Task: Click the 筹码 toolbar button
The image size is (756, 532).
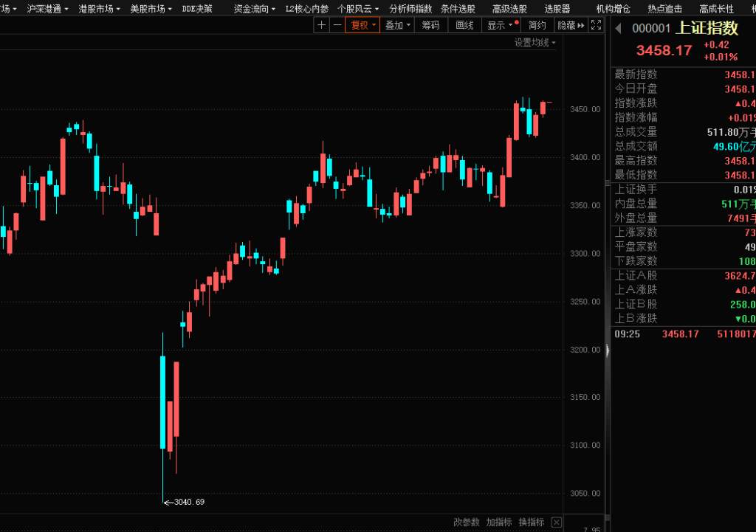Action: 430,25
